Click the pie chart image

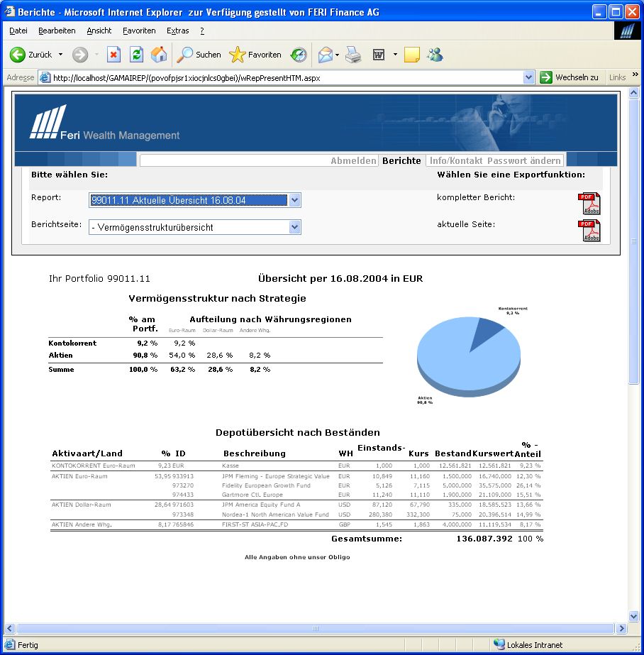coord(469,356)
